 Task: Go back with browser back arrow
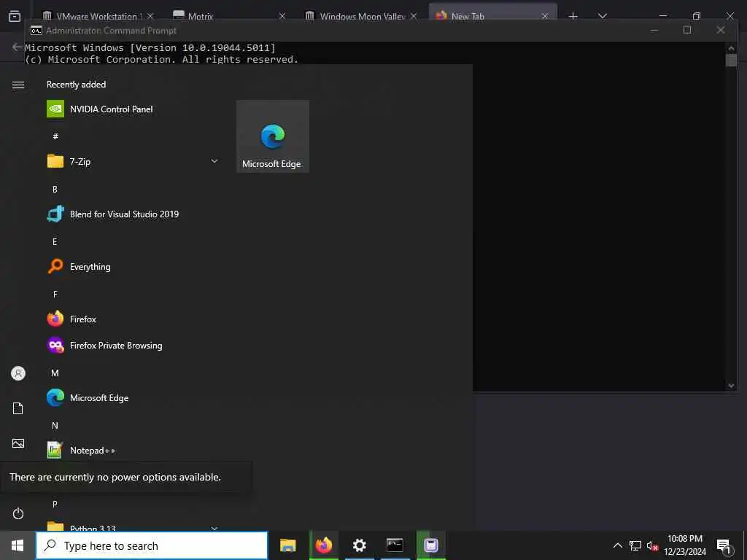tap(18, 47)
